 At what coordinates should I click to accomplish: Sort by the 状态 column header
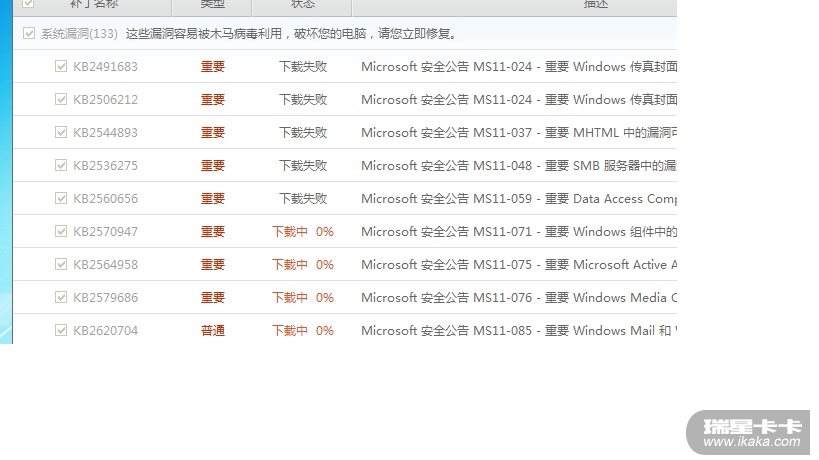tap(302, 4)
